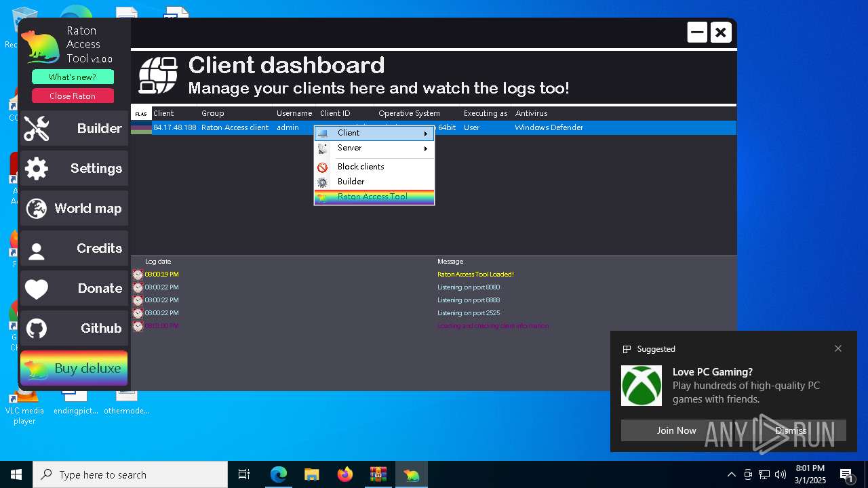
Task: Show hidden system tray icons
Action: tap(731, 474)
